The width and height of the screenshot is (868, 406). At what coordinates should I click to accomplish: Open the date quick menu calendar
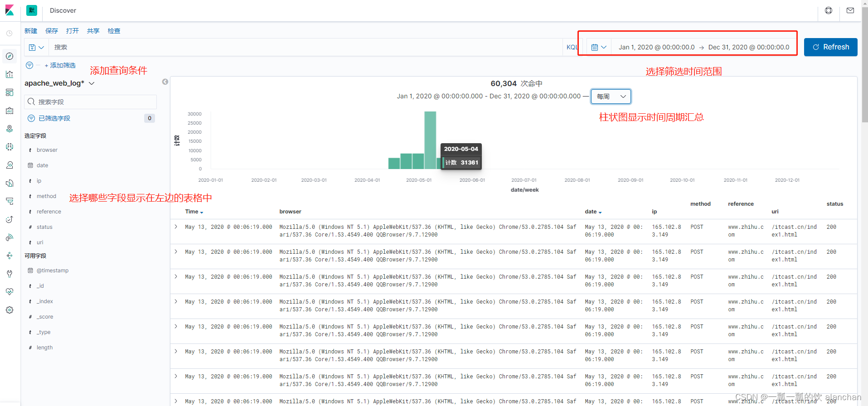[x=599, y=47]
